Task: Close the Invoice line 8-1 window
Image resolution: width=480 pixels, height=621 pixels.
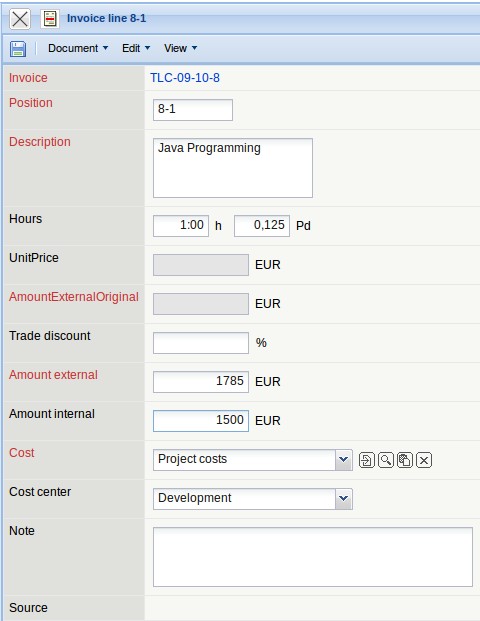Action: coord(20,19)
